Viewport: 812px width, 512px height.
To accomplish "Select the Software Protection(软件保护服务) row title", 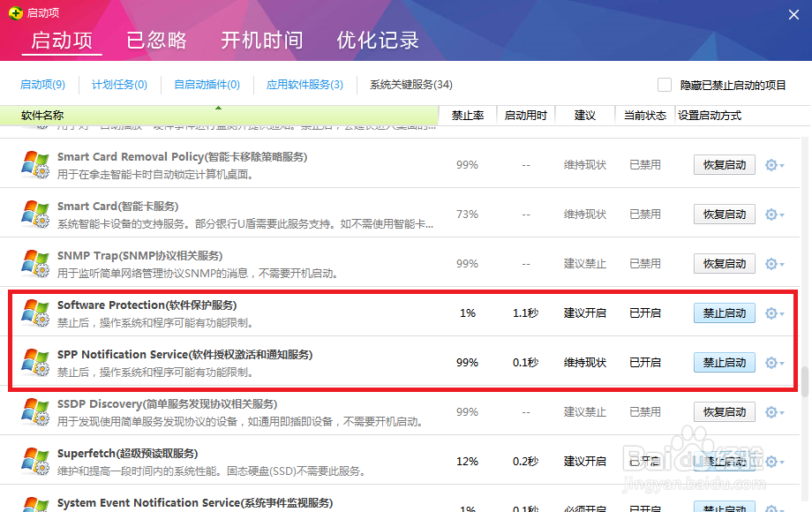I will [147, 305].
